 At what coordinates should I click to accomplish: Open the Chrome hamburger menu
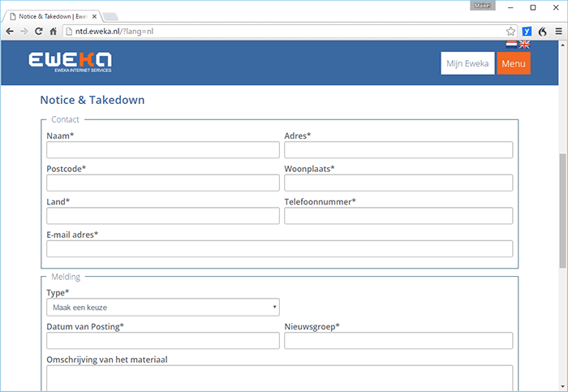pyautogui.click(x=558, y=32)
